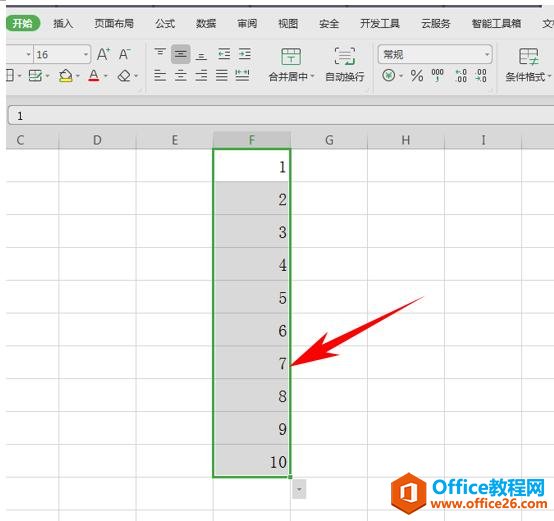Switch to the 云服务 tab
Viewport: 554px width, 521px height.
[436, 24]
